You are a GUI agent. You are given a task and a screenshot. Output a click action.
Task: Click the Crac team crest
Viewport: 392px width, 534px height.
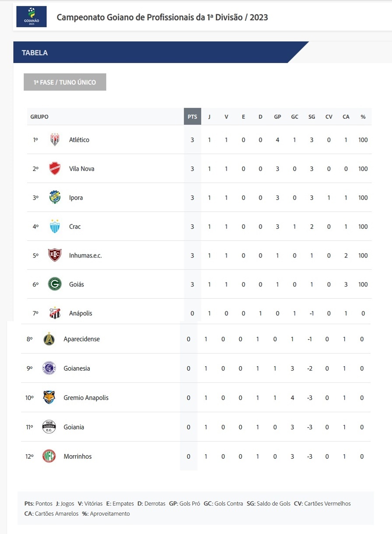55,226
